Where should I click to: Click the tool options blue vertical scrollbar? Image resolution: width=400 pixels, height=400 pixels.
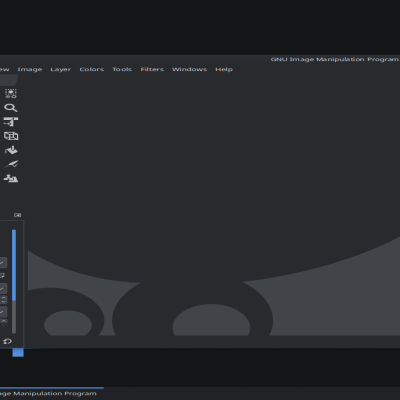pyautogui.click(x=14, y=265)
